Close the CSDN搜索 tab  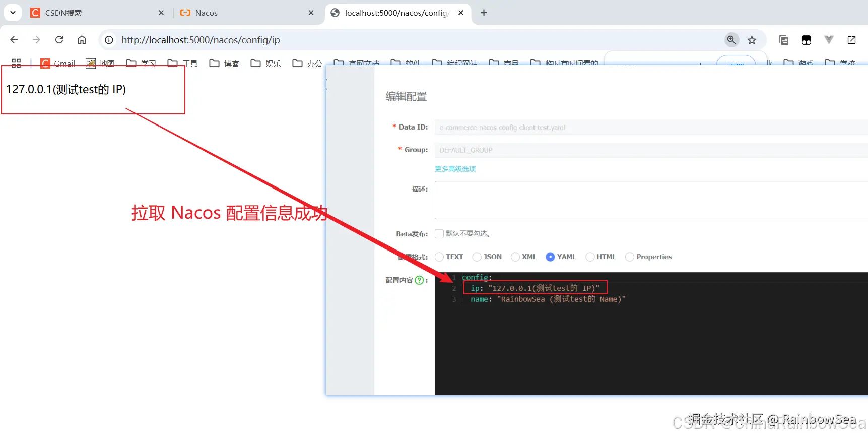(161, 13)
